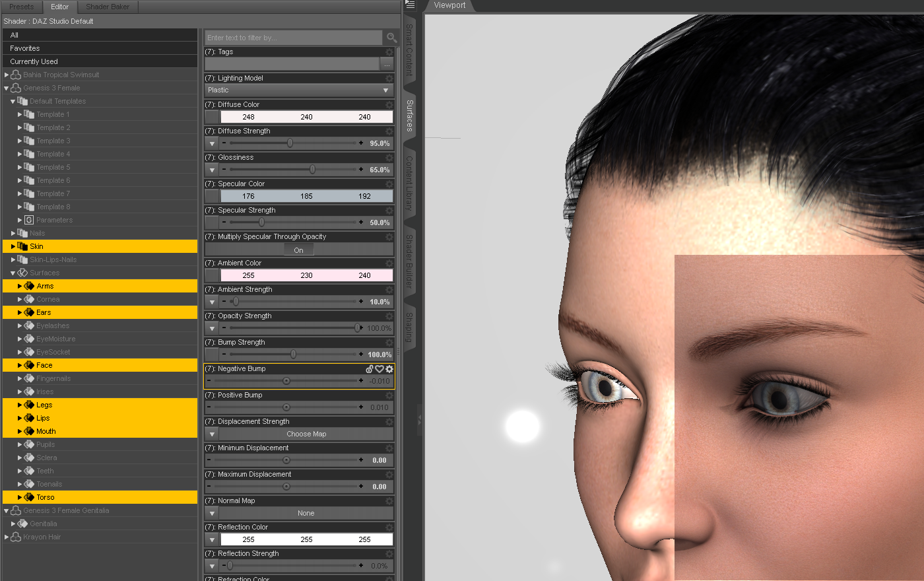
Task: Open the gear menu for Diffuse Color
Action: pyautogui.click(x=389, y=105)
